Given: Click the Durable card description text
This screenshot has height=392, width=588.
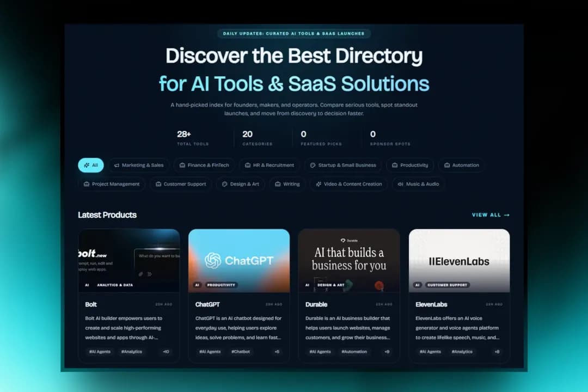Looking at the screenshot, I should coord(348,328).
